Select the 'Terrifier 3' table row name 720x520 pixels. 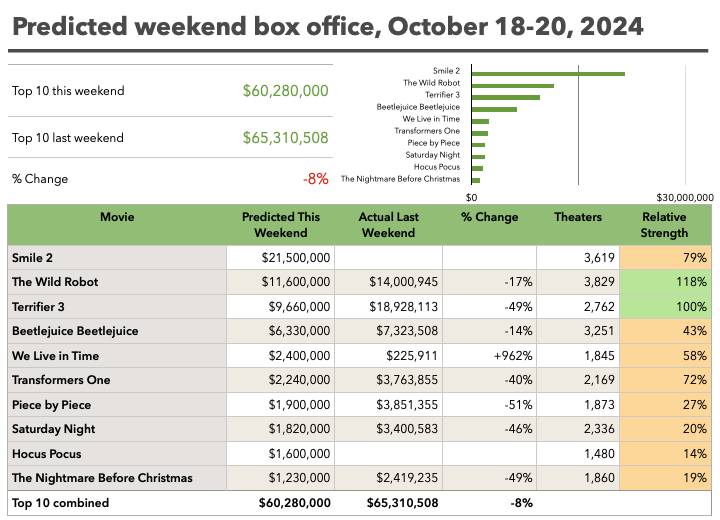point(38,307)
